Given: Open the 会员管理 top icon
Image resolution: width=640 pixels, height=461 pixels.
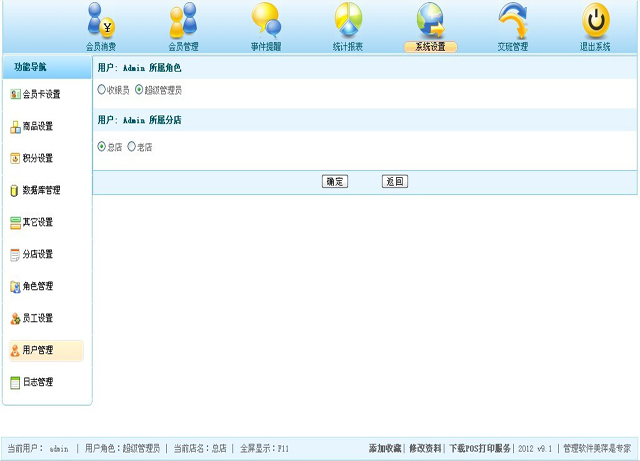Looking at the screenshot, I should tap(183, 21).
